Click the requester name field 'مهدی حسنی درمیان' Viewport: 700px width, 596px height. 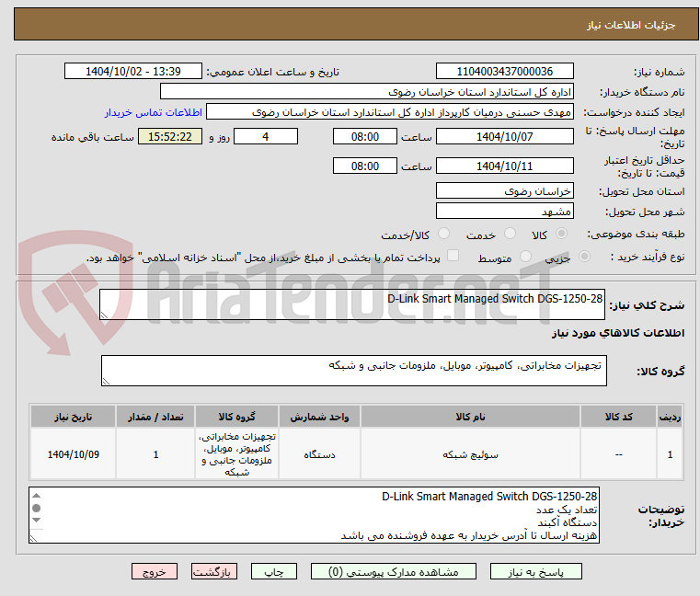coord(389,112)
